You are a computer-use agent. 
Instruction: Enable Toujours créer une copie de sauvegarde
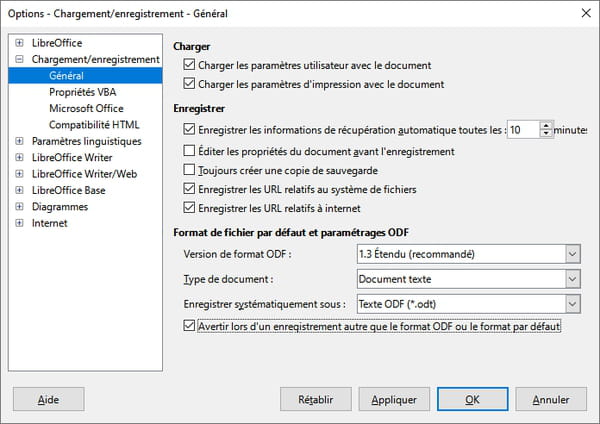click(x=189, y=170)
